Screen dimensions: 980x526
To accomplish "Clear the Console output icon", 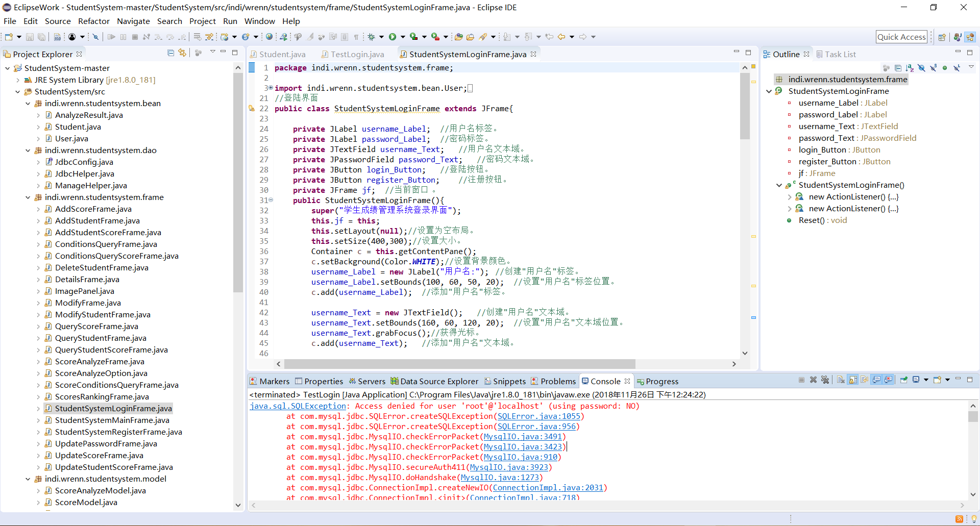I will click(841, 380).
